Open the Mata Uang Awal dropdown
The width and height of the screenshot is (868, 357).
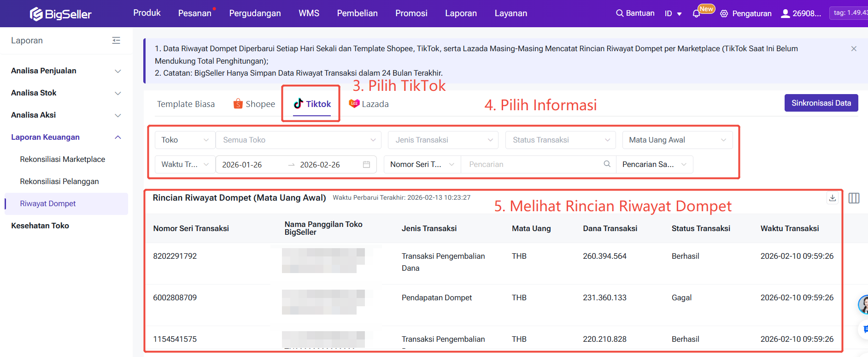(676, 140)
